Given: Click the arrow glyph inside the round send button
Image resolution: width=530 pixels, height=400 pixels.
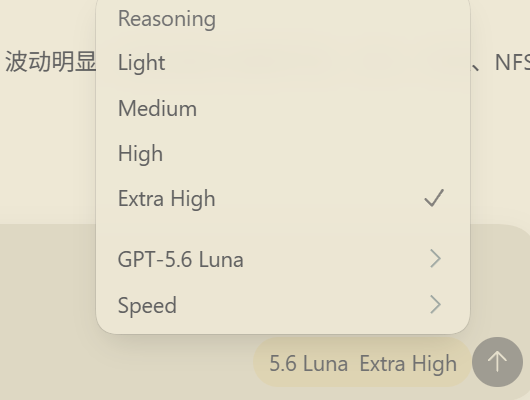Looking at the screenshot, I should click(497, 362).
